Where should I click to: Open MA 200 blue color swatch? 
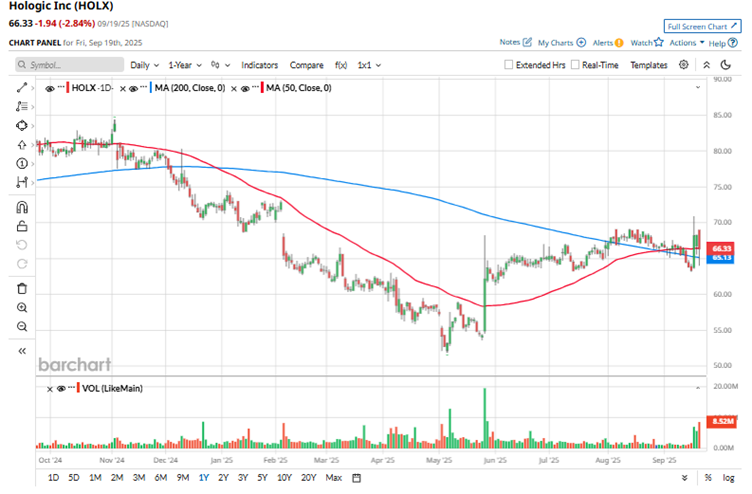coord(151,88)
